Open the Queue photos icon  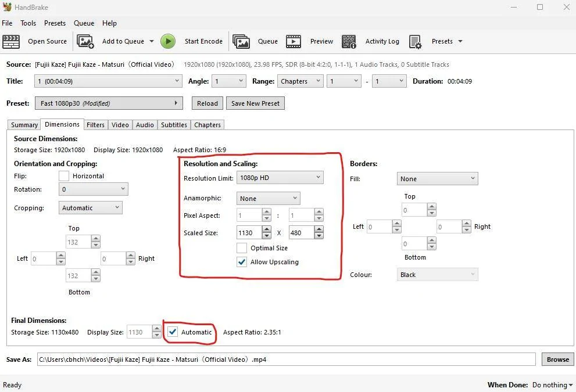tap(241, 41)
